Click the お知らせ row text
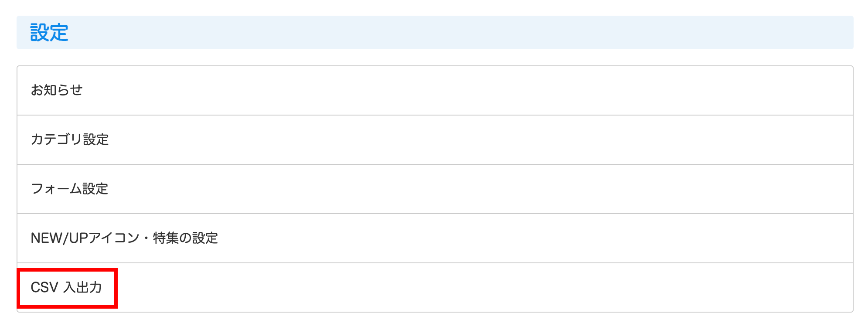This screenshot has width=868, height=330. pyautogui.click(x=57, y=90)
